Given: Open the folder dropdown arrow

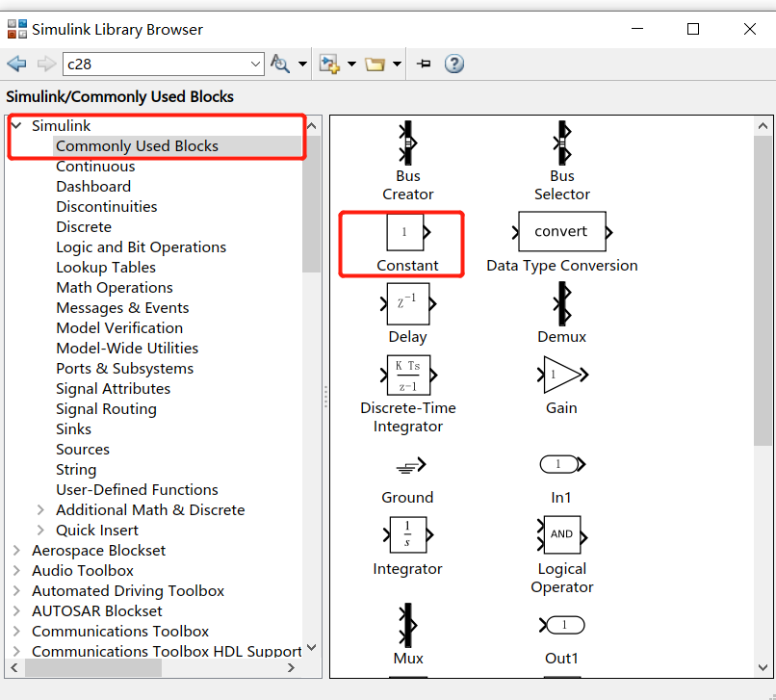Looking at the screenshot, I should [x=397, y=64].
